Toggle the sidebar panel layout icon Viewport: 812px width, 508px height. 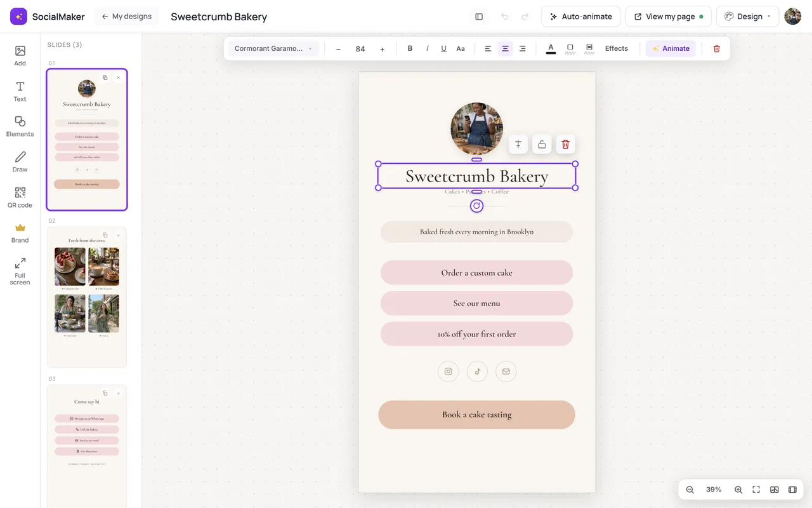click(x=479, y=17)
